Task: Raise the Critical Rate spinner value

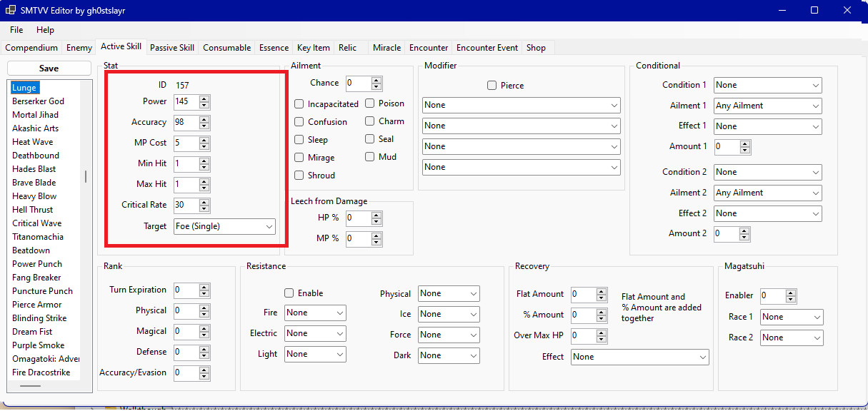Action: 204,202
